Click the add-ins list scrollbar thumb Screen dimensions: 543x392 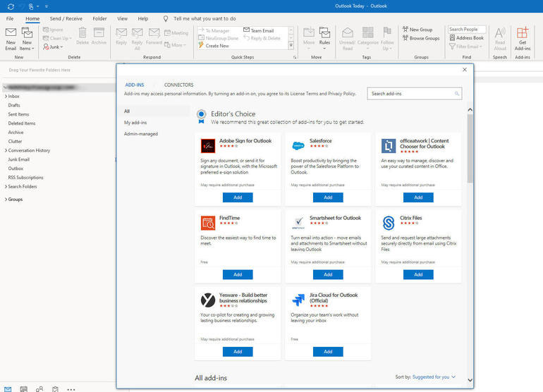click(x=470, y=148)
